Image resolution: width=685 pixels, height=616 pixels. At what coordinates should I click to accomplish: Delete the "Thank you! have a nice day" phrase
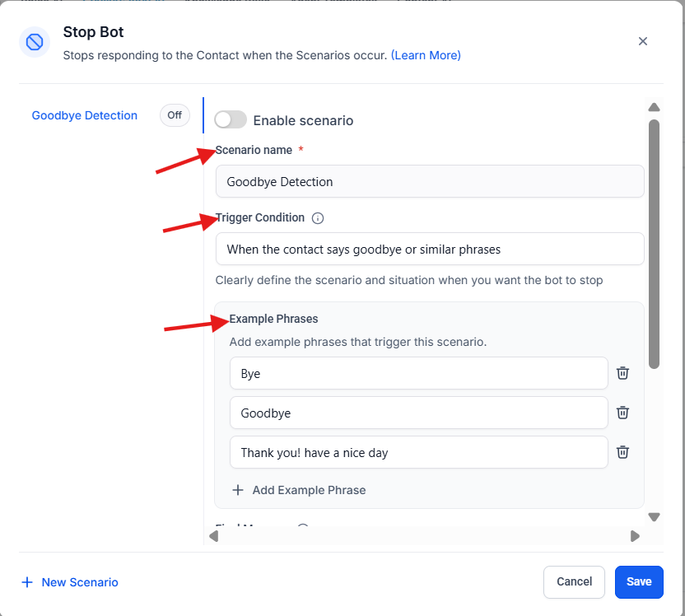(x=623, y=452)
